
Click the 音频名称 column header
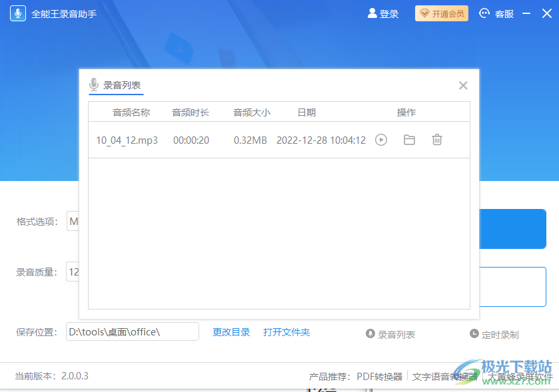click(131, 112)
